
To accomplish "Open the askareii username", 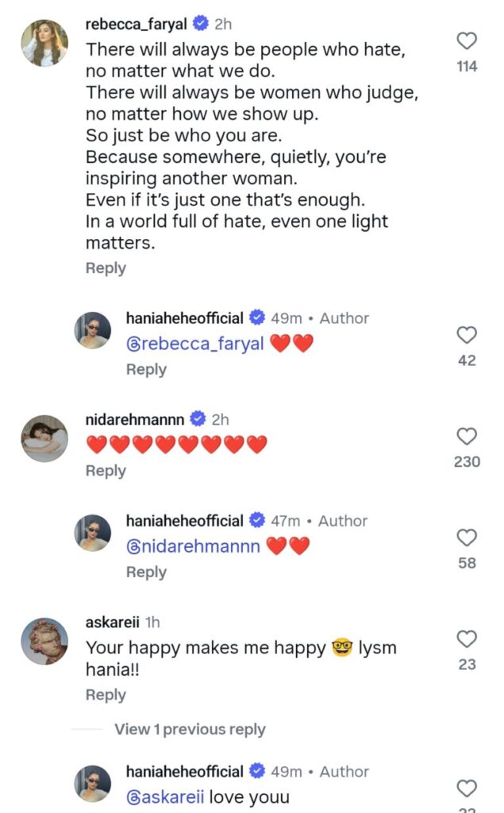I will (x=112, y=622).
